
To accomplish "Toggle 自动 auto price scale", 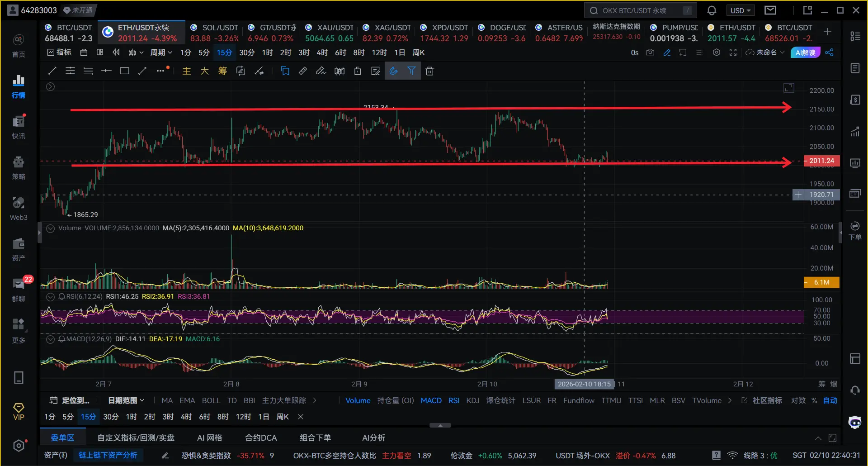I will point(830,400).
